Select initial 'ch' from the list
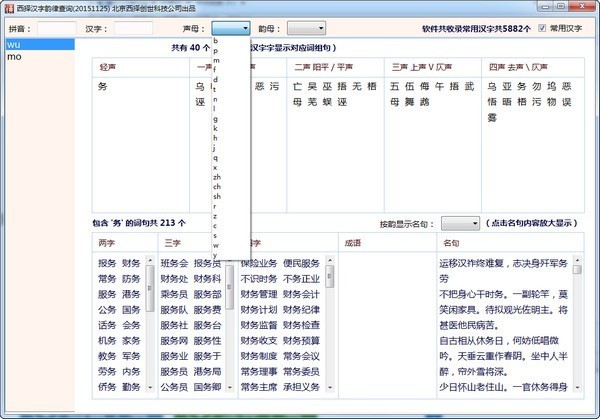 click(x=217, y=186)
